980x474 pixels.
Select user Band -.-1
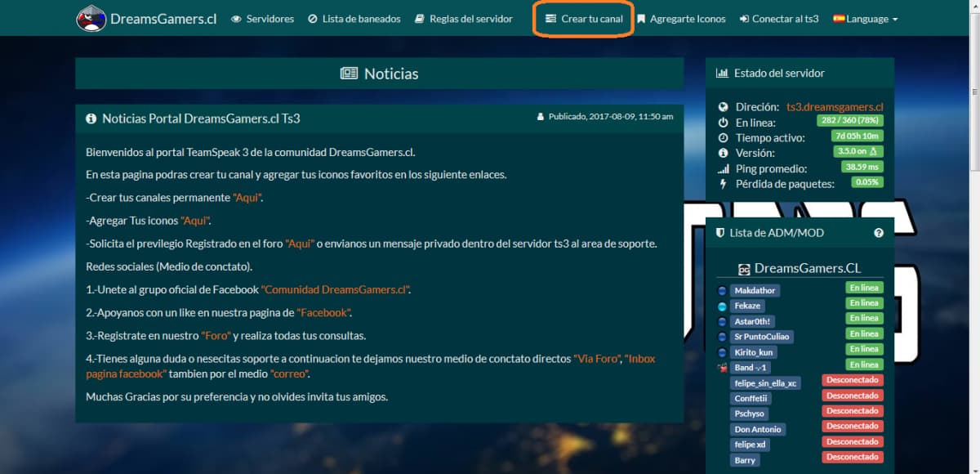750,368
